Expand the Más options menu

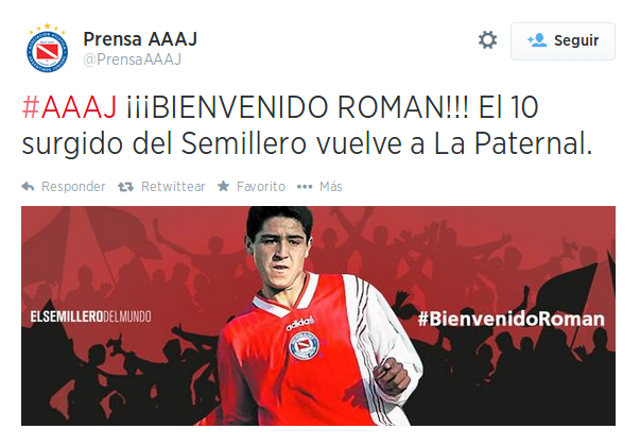331,187
